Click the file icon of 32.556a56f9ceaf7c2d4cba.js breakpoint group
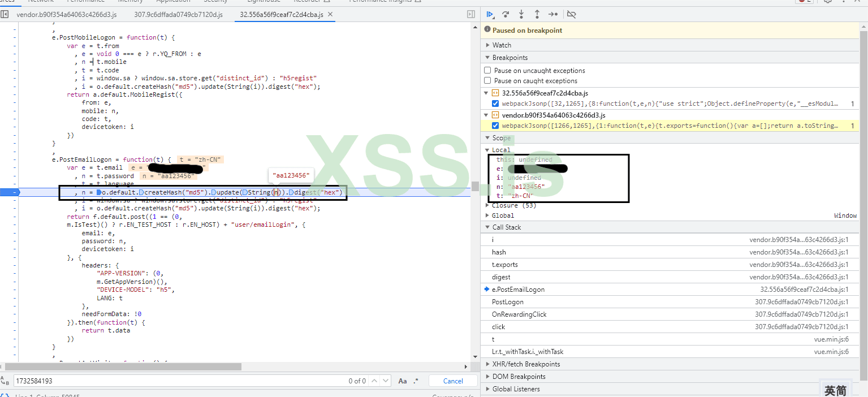Viewport: 868px width, 397px height. [x=495, y=93]
